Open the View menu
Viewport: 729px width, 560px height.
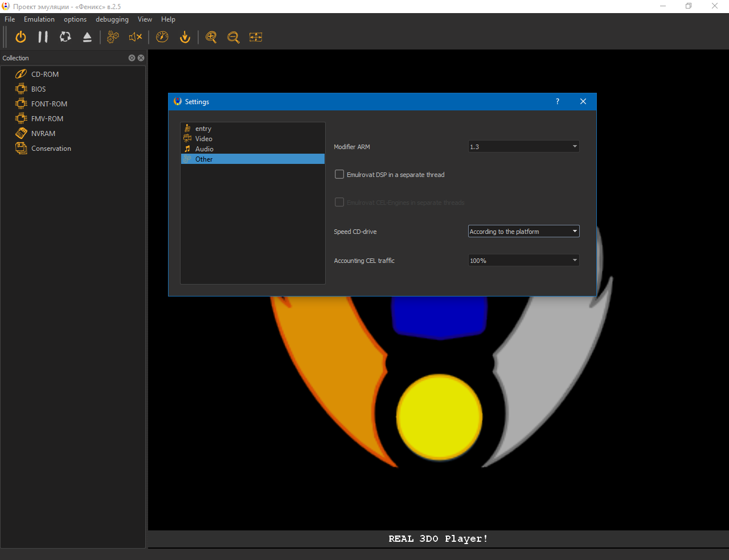(x=145, y=19)
